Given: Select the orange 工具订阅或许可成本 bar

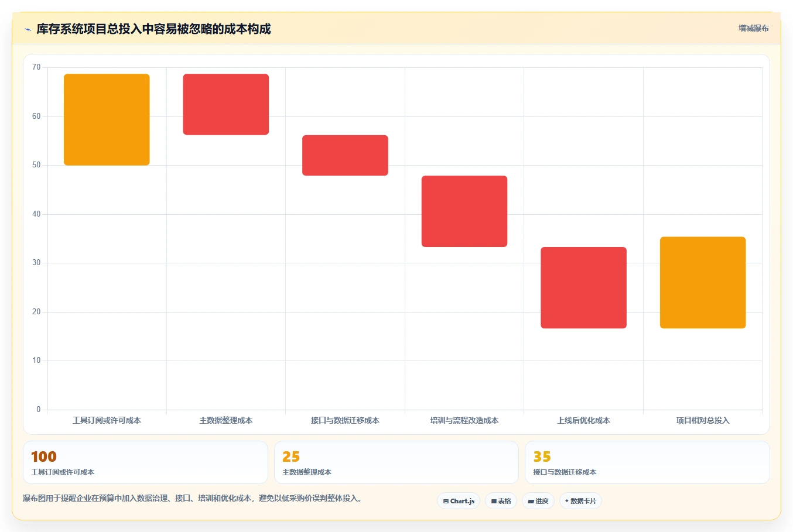Looking at the screenshot, I should (x=107, y=119).
